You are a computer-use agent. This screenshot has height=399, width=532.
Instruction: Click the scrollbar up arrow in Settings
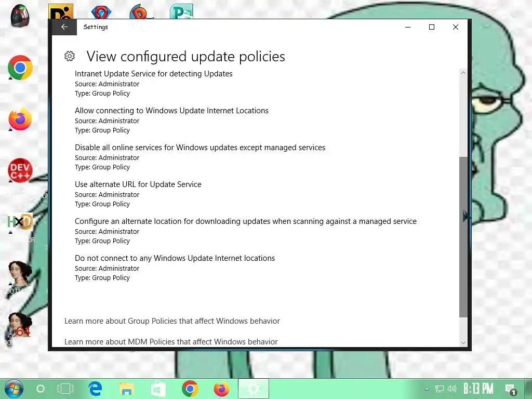(x=463, y=73)
